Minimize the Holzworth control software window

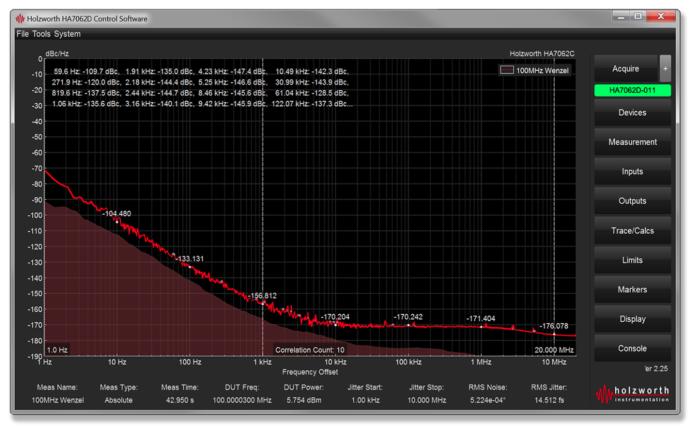(x=621, y=17)
